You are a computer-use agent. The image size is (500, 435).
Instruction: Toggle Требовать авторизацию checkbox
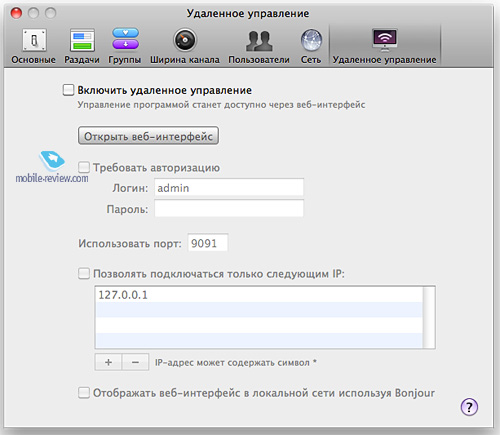click(84, 167)
